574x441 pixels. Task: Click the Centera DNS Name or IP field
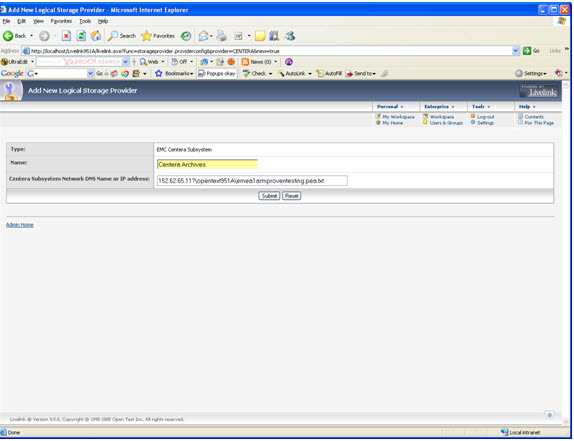(252, 180)
